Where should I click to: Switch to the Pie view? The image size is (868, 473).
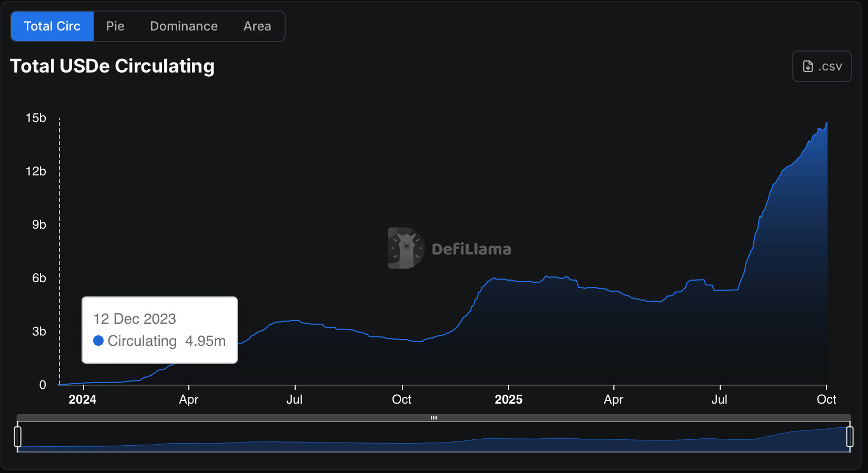(x=115, y=26)
